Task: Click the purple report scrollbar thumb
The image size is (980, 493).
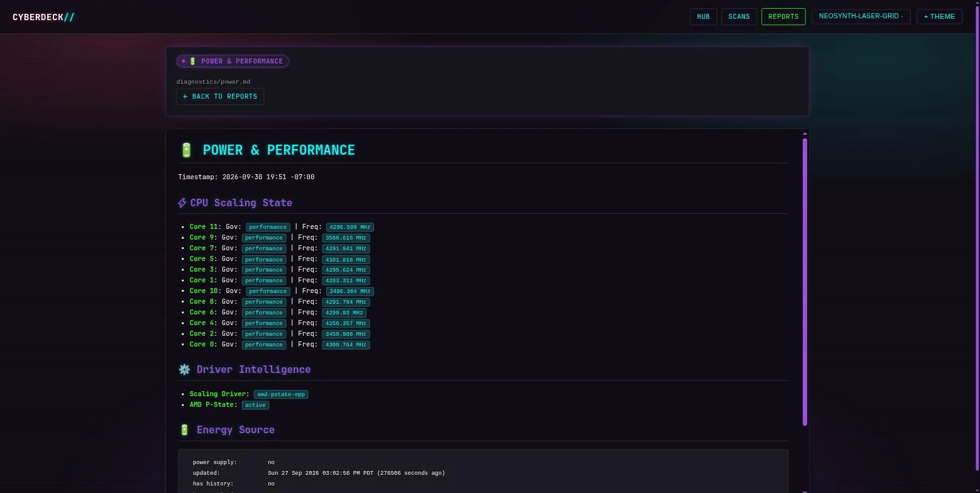Action: point(805,282)
